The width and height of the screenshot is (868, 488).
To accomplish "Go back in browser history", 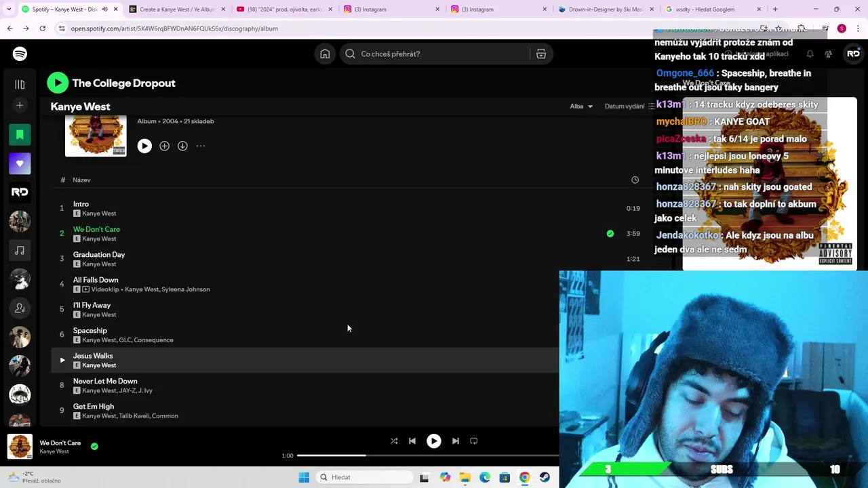I will (x=9, y=28).
